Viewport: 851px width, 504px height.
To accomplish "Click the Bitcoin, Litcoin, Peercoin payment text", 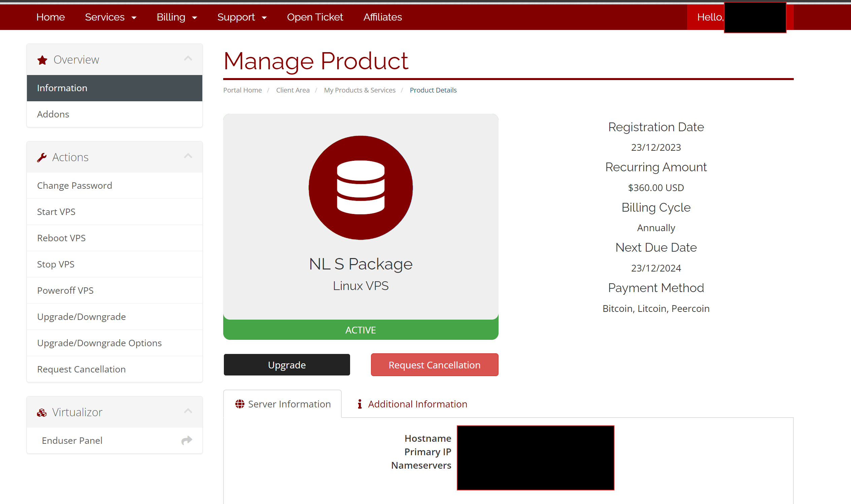I will (656, 309).
